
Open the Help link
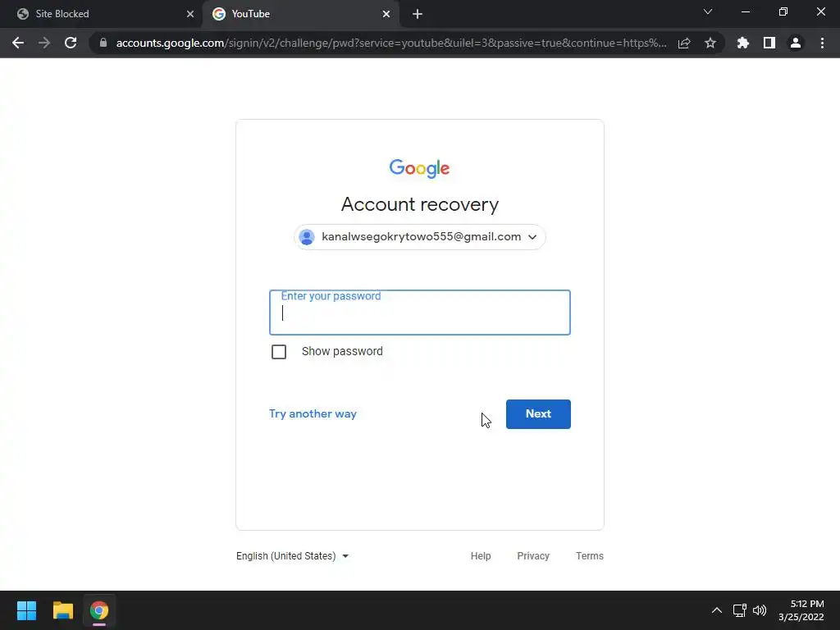coord(481,556)
